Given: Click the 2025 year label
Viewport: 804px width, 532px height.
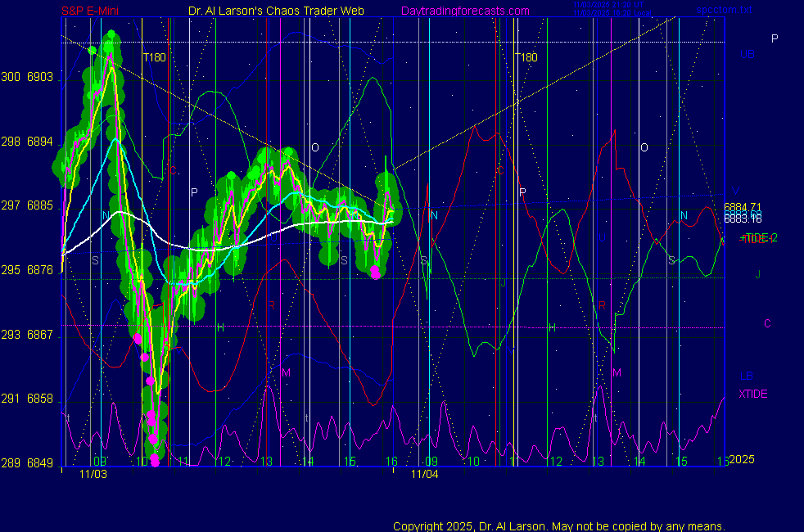Looking at the screenshot, I should pyautogui.click(x=743, y=460).
